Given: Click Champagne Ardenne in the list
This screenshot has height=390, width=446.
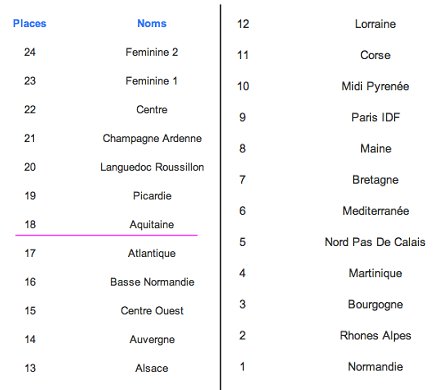Looking at the screenshot, I should coord(152,138).
